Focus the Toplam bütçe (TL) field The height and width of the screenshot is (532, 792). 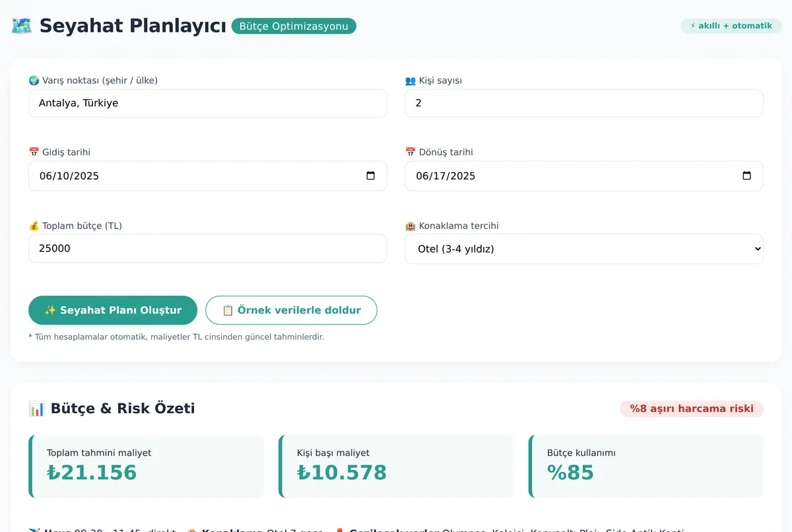(208, 248)
